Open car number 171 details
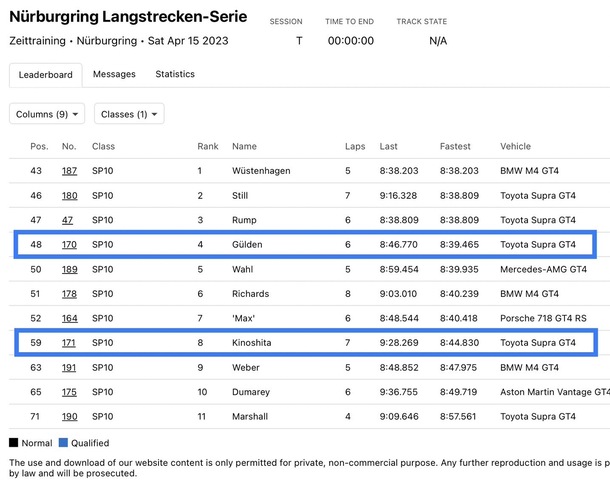The image size is (610, 485). tap(69, 343)
